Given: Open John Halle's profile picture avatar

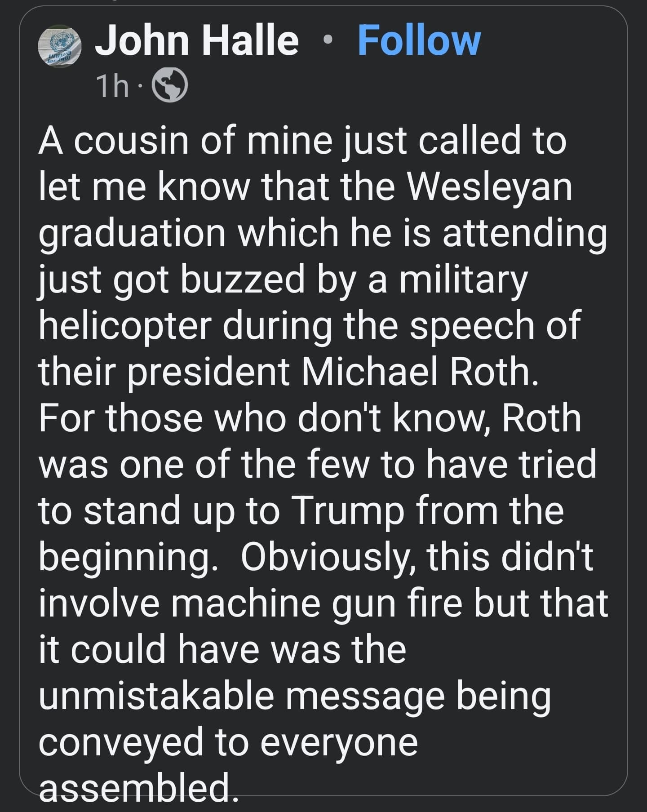Looking at the screenshot, I should (x=59, y=46).
